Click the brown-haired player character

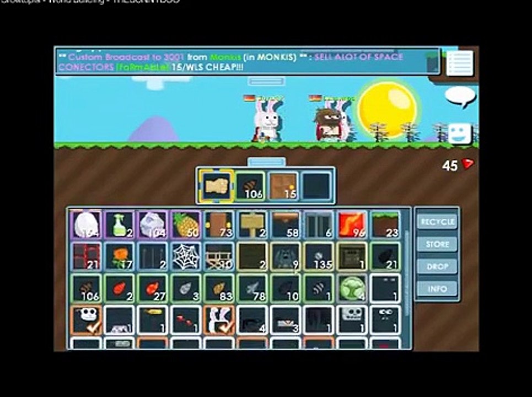330,124
